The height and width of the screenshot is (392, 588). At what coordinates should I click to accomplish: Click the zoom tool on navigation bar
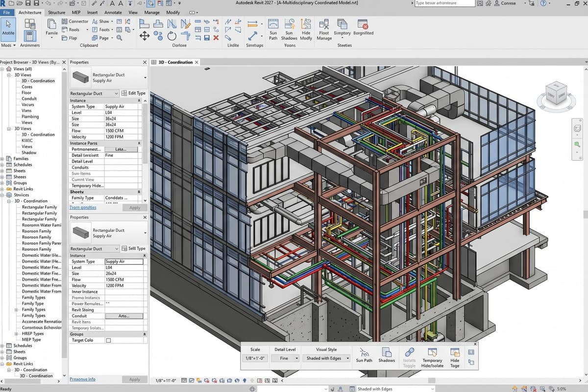point(578,145)
